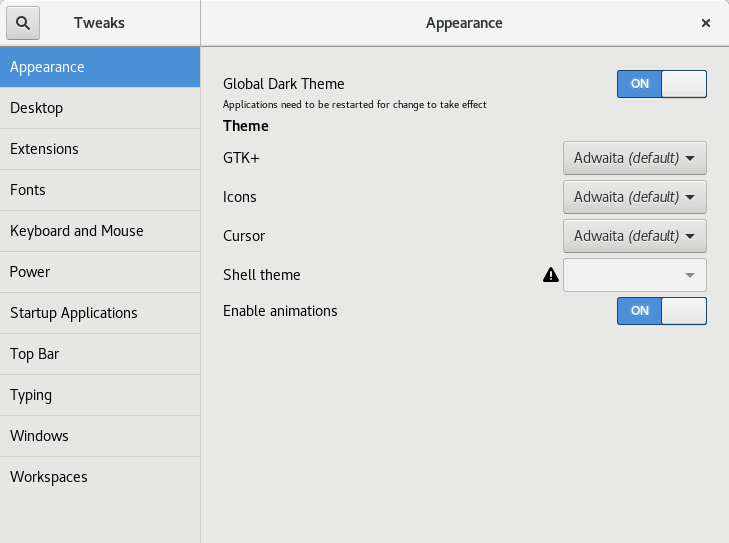The image size is (729, 543).
Task: Go to the Workspaces section
Action: pyautogui.click(x=100, y=477)
